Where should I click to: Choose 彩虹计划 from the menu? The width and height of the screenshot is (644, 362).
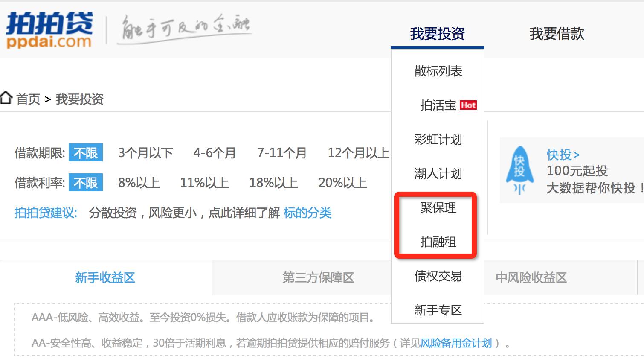[438, 139]
